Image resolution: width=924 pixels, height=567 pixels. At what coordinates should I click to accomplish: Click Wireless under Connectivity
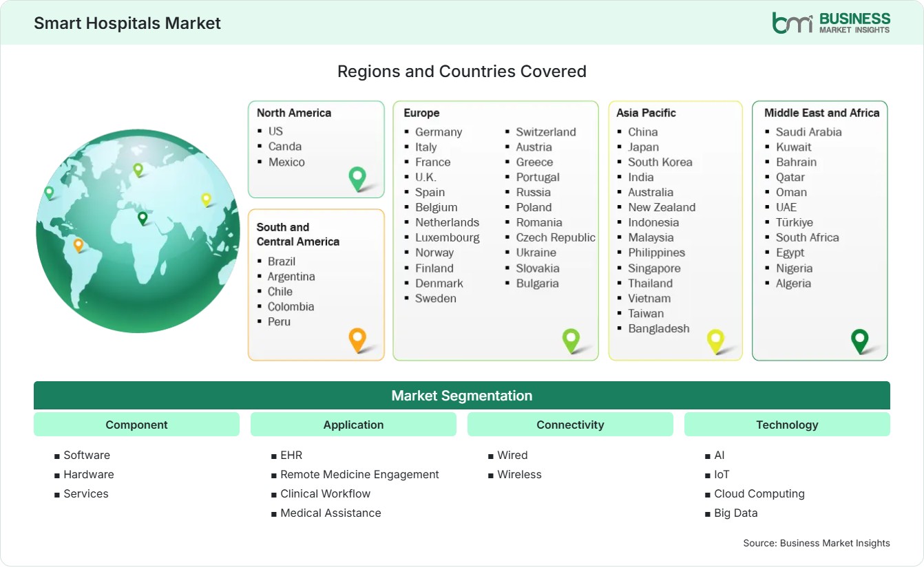(x=519, y=474)
